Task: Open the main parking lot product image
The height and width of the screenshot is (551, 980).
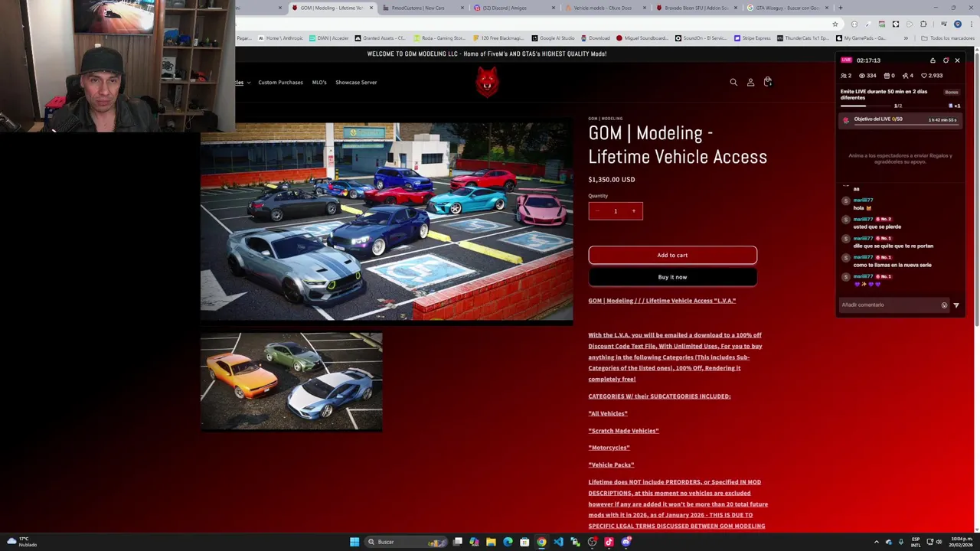Action: (x=387, y=222)
